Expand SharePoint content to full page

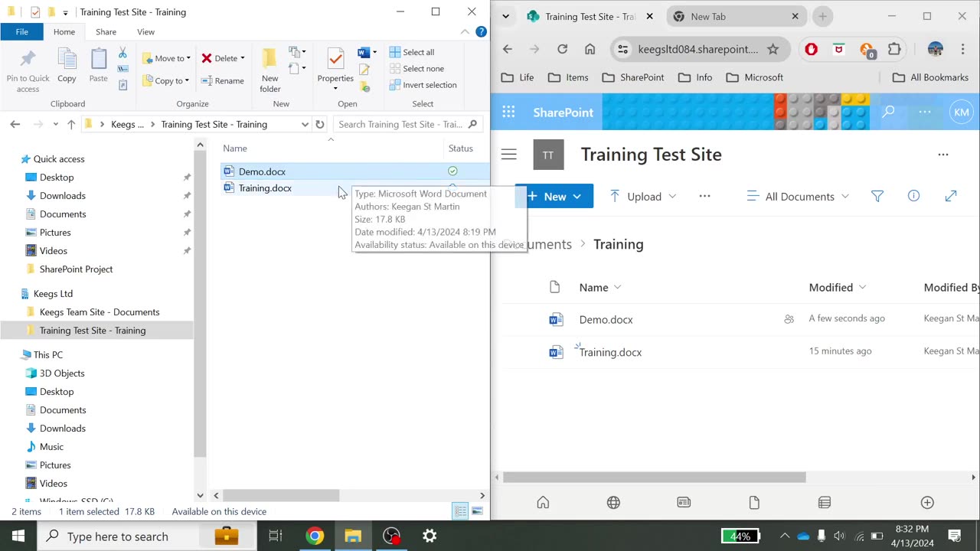951,197
